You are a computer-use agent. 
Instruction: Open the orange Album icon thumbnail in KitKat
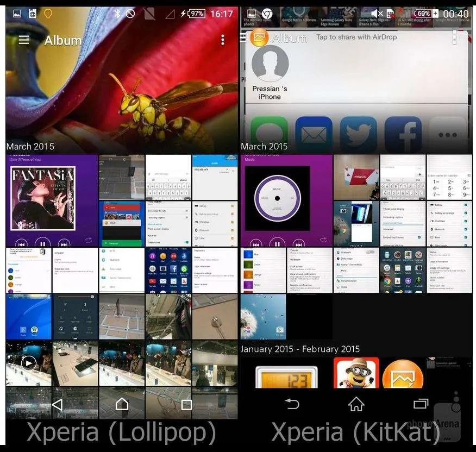pos(403,374)
